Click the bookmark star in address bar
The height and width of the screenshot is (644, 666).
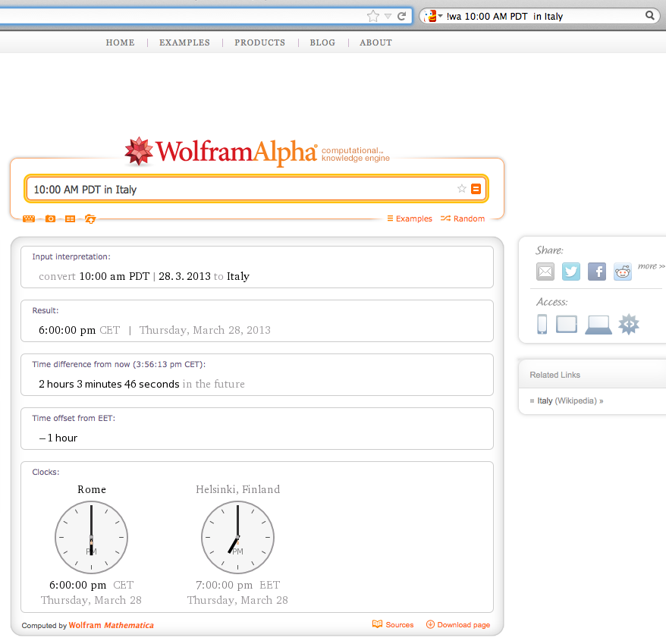coord(373,16)
